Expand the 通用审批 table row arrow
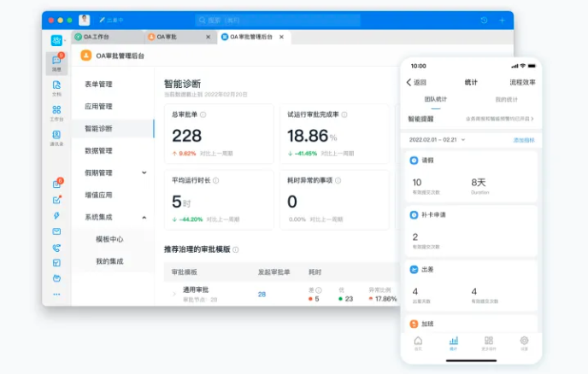Image resolution: width=588 pixels, height=374 pixels. click(174, 295)
